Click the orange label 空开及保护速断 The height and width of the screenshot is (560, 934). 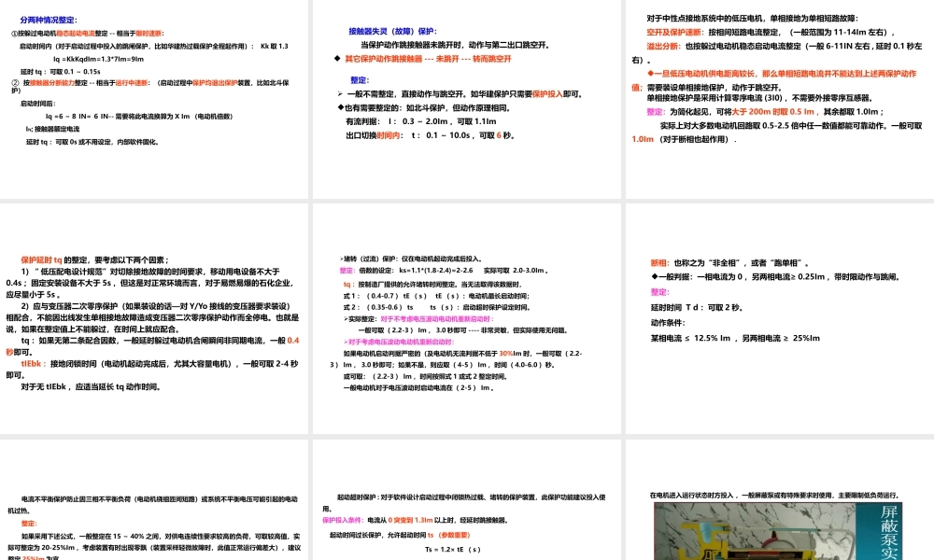[x=675, y=32]
